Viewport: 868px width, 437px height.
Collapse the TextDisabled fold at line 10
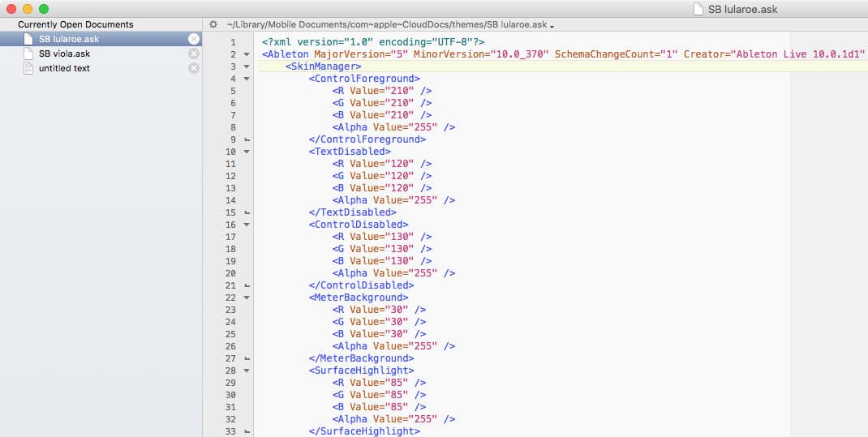[247, 152]
